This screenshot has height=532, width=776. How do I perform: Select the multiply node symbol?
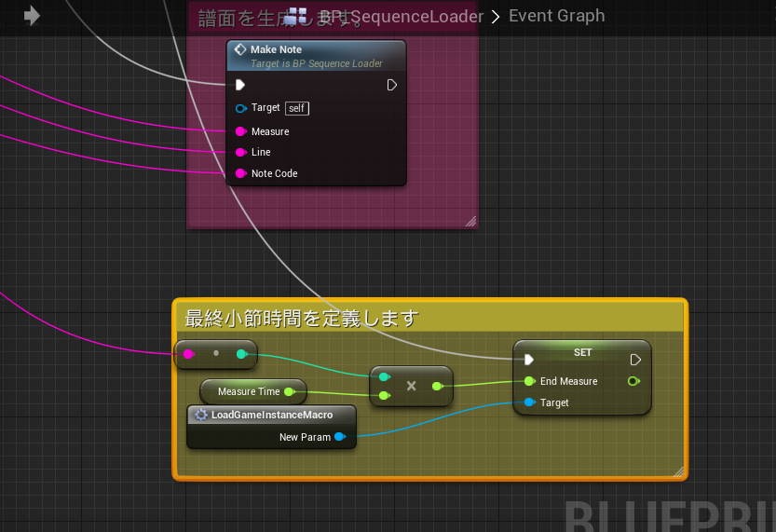click(x=411, y=386)
